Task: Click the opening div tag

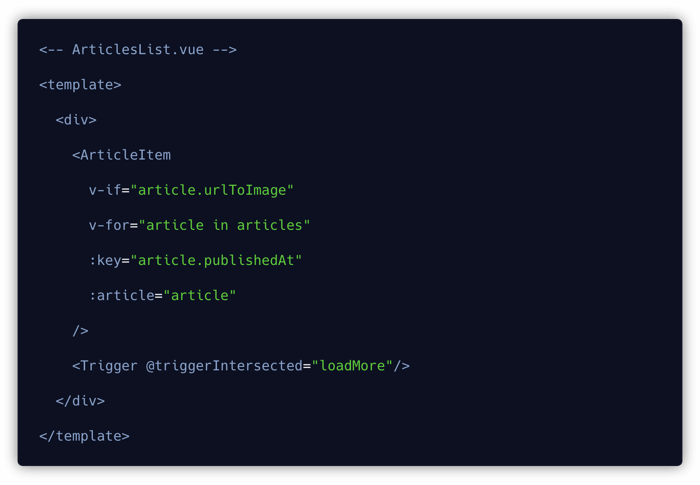Action: 76,120
